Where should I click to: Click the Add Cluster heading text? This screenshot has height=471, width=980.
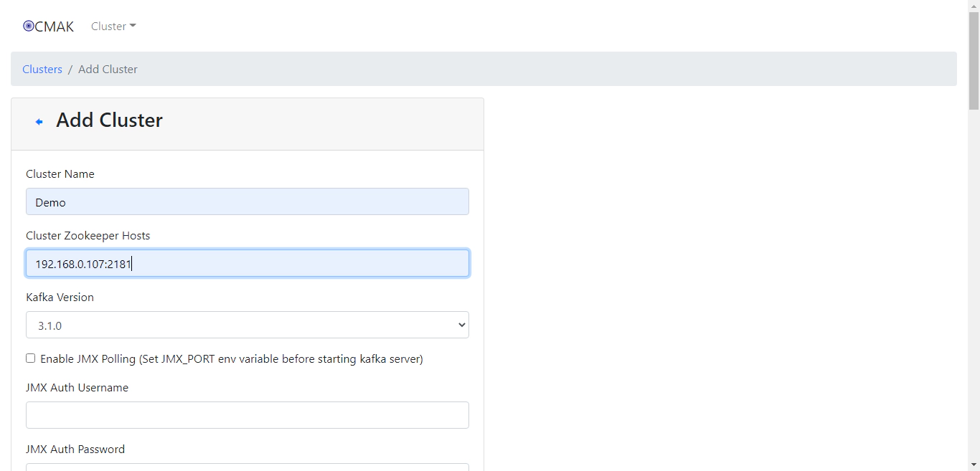109,120
